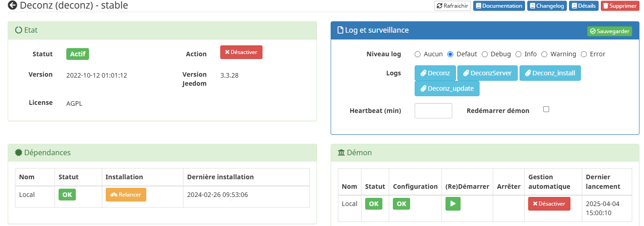The image size is (644, 226).
Task: Go back using the arrow circle icon
Action: (12, 5)
